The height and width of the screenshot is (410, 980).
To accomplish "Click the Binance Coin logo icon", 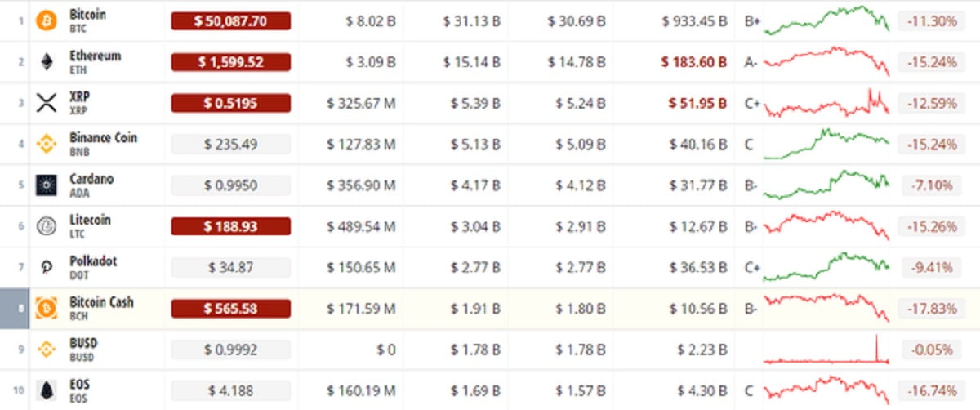I will pos(47,145).
